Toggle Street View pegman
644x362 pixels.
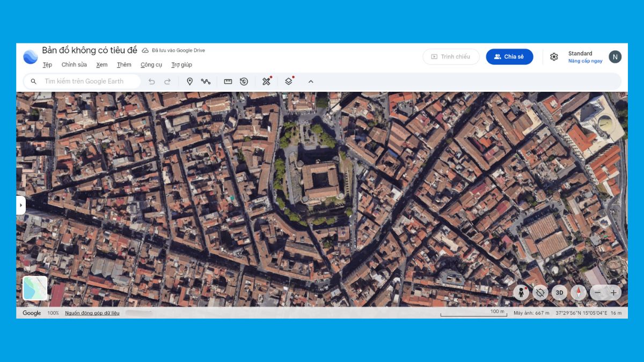[x=521, y=292]
